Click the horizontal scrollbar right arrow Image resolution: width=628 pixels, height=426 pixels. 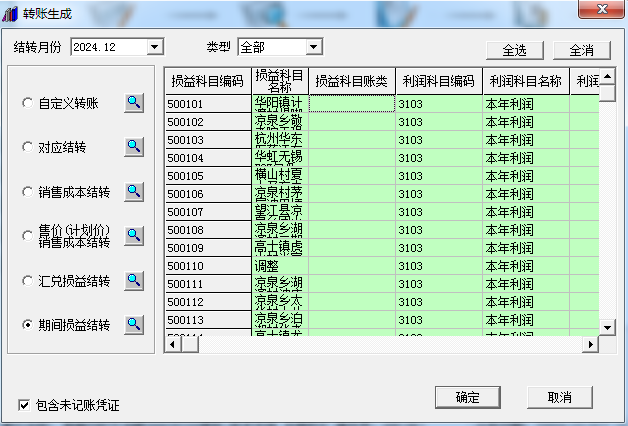click(590, 344)
